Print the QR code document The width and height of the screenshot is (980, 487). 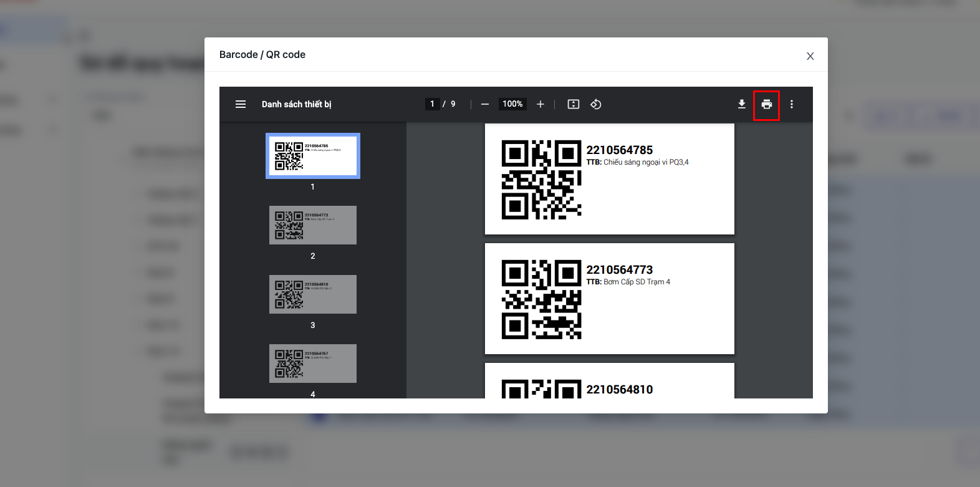point(767,104)
